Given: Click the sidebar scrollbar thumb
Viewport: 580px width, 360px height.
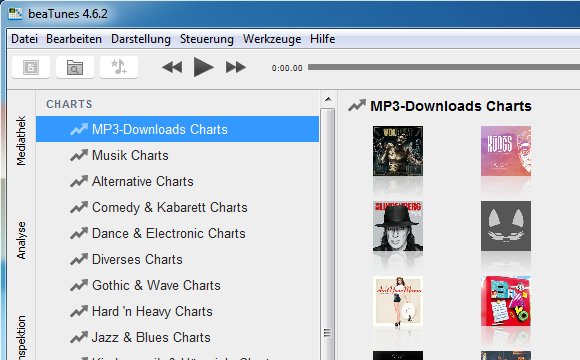Looking at the screenshot, I should (x=328, y=233).
